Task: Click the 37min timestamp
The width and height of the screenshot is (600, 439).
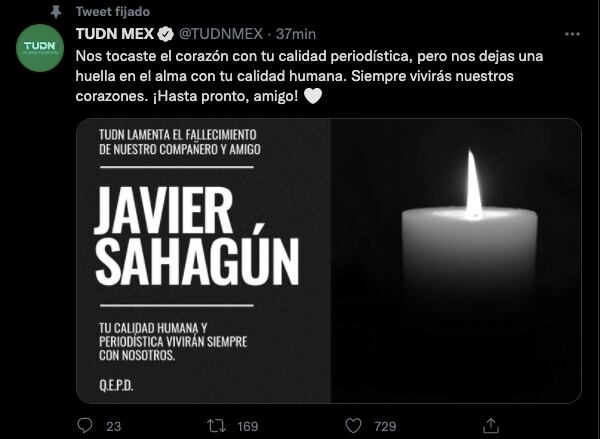Action: 296,34
